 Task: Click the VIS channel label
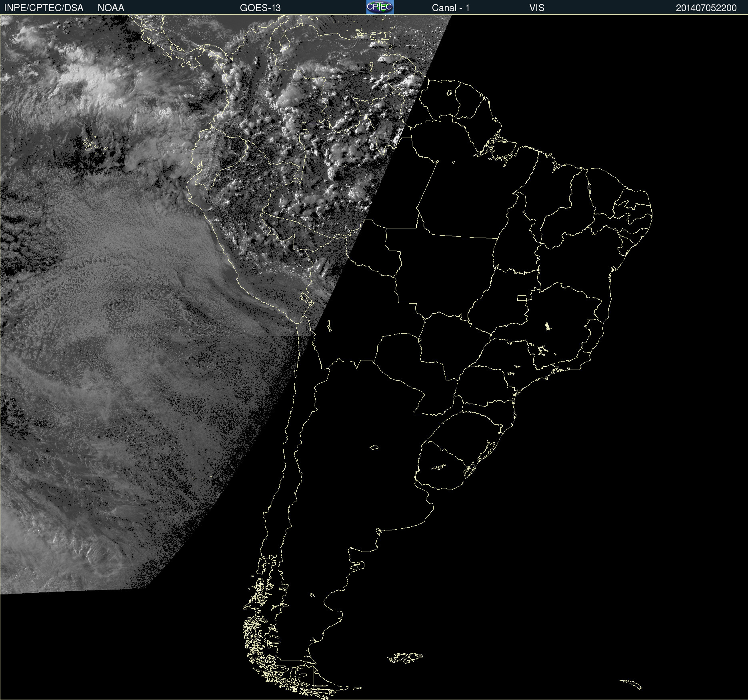[537, 8]
